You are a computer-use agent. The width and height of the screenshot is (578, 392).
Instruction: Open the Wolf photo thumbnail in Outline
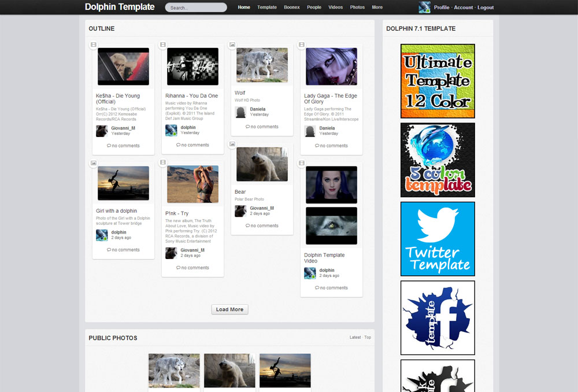(262, 65)
